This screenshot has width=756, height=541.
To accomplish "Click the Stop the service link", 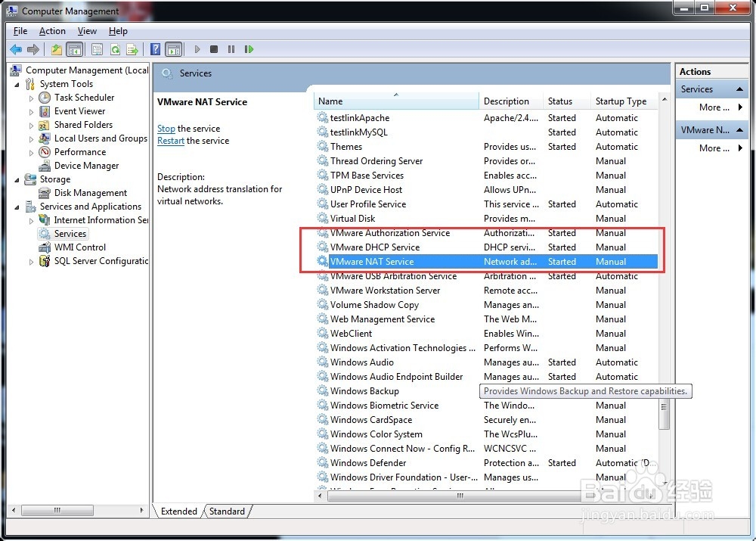I will point(166,129).
